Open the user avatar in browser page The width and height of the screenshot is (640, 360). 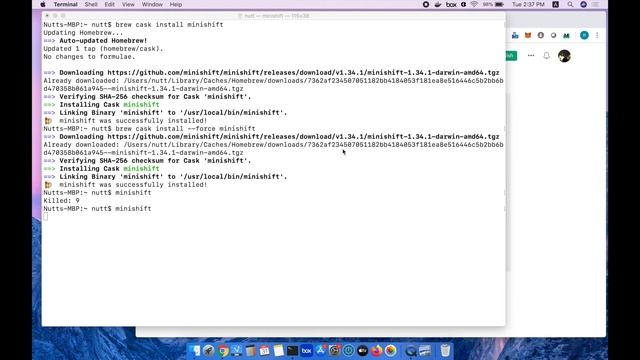[x=564, y=56]
